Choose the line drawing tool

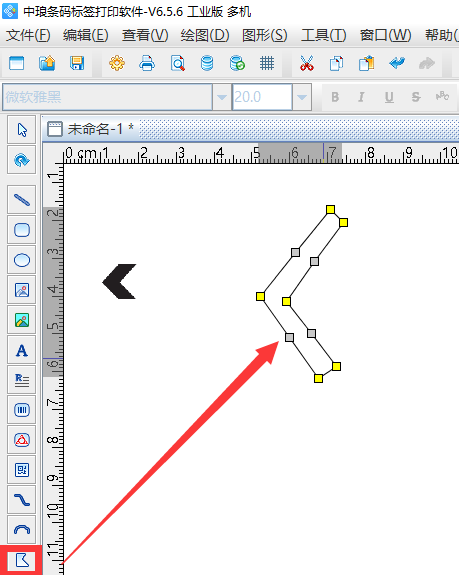coord(22,200)
